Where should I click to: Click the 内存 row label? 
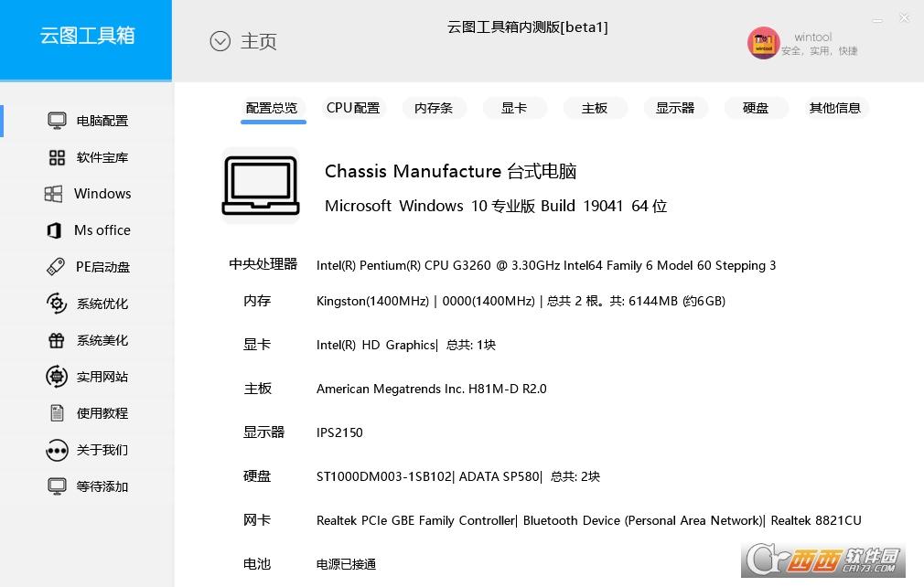(x=257, y=301)
